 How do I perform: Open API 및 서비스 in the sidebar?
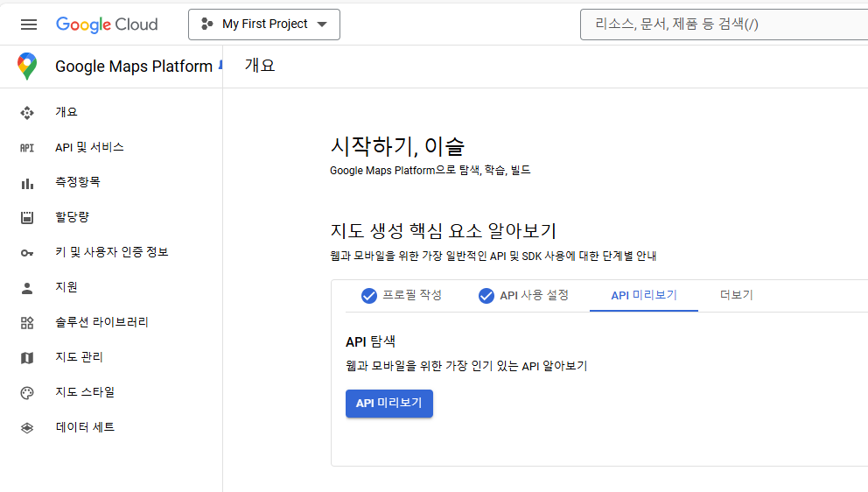coord(111,147)
